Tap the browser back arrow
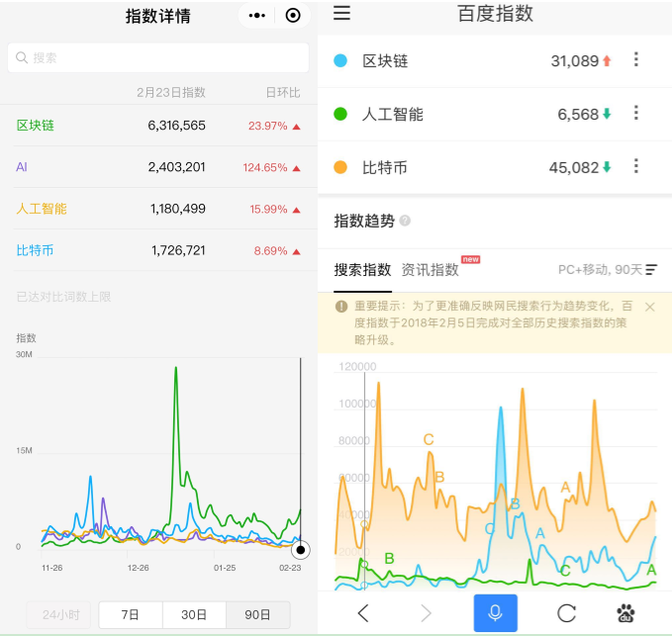 click(363, 613)
